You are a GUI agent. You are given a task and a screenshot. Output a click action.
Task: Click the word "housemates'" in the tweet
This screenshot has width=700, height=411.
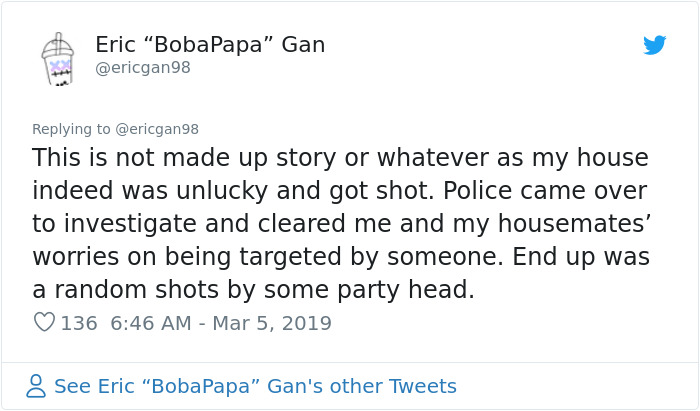pos(575,224)
